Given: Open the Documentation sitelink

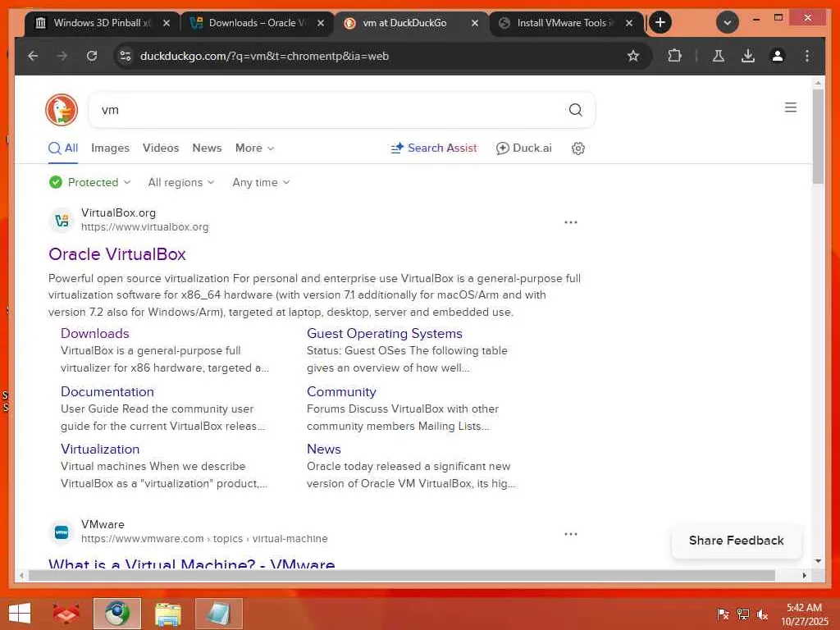Looking at the screenshot, I should click(107, 391).
